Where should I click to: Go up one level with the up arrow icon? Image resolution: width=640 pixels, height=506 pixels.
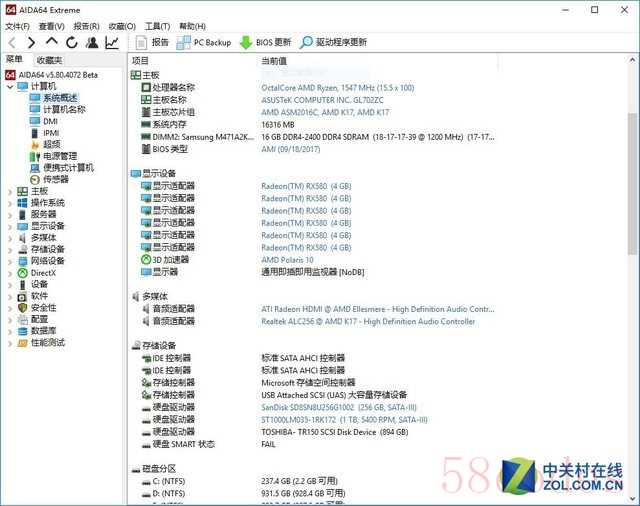point(51,42)
